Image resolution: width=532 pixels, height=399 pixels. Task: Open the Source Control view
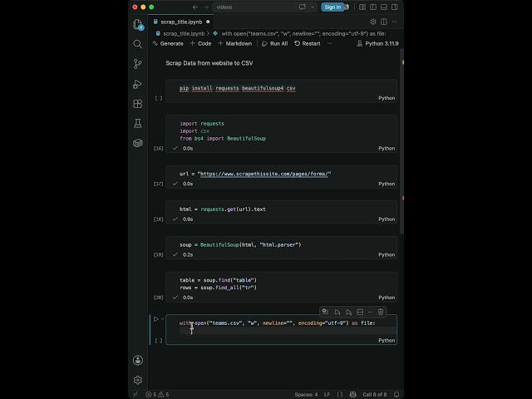(138, 64)
